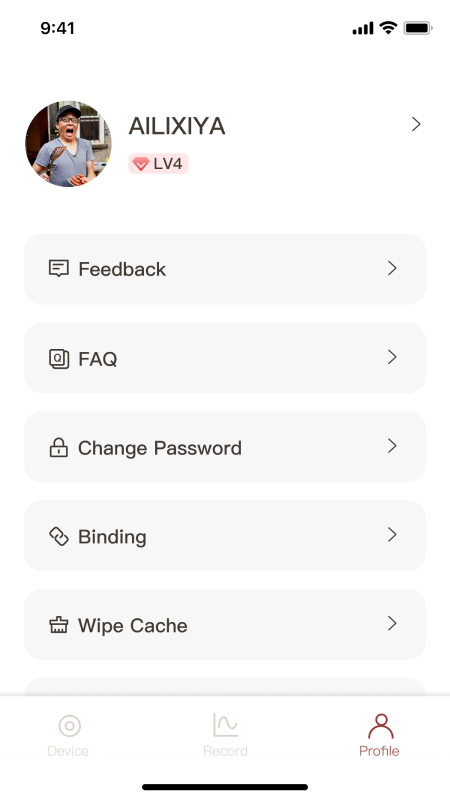
Task: Tap the Record chart icon
Action: pyautogui.click(x=225, y=724)
